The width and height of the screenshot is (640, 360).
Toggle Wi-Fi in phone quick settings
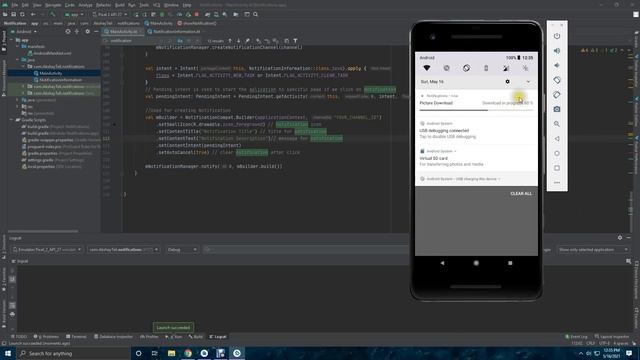tap(427, 68)
